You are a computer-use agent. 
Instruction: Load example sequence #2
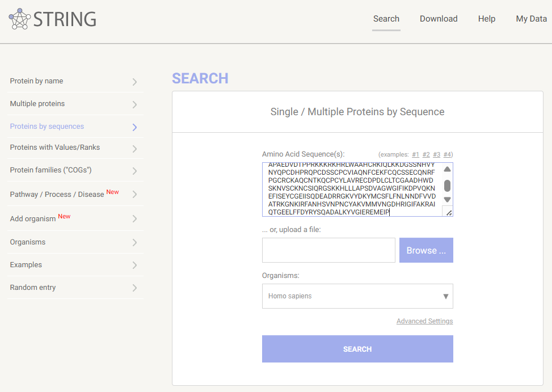pyautogui.click(x=426, y=154)
